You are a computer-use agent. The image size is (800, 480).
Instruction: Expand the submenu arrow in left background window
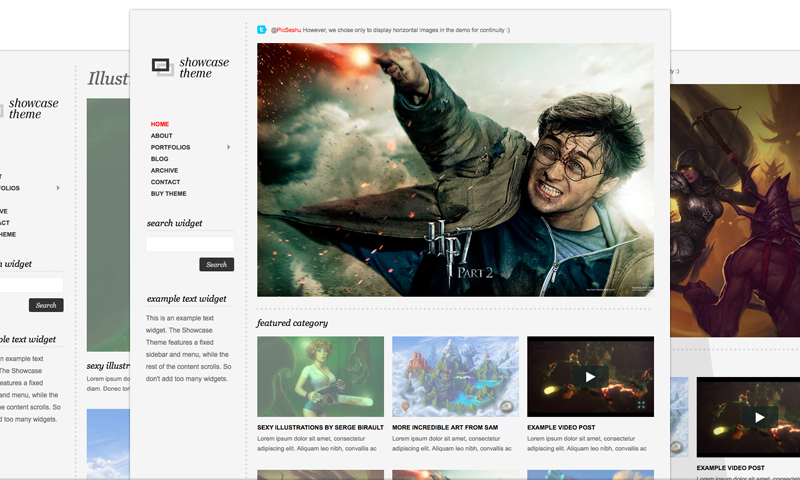click(x=58, y=188)
